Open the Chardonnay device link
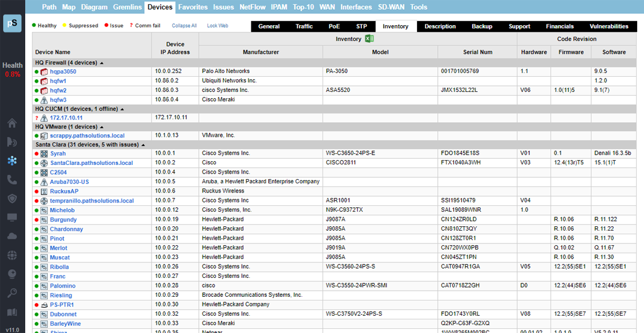644x333 pixels. click(x=66, y=229)
